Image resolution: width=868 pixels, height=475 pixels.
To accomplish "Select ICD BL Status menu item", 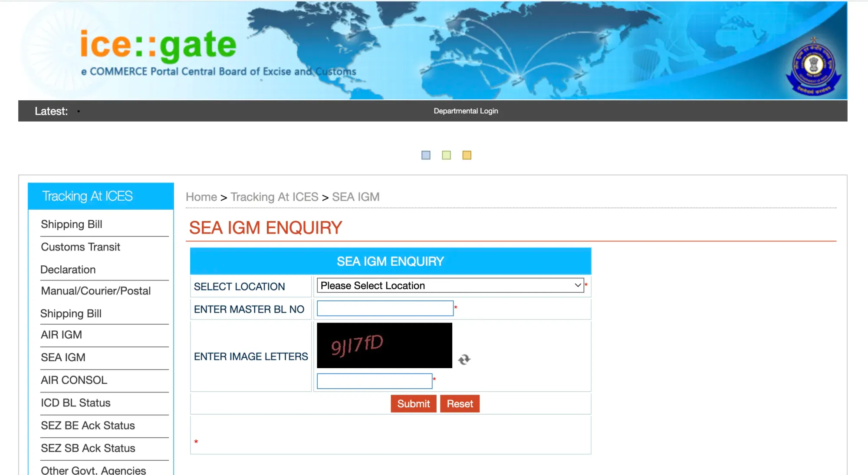I will pos(76,403).
